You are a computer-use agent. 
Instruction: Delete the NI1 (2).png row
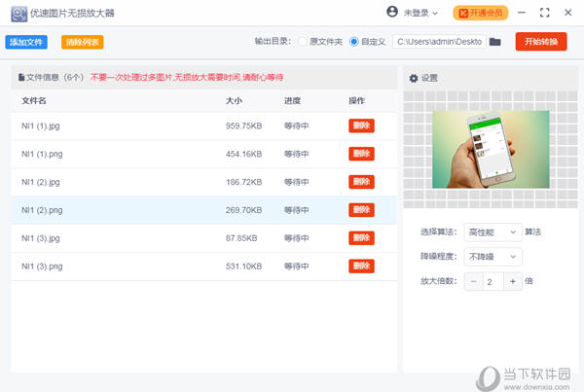pyautogui.click(x=361, y=210)
